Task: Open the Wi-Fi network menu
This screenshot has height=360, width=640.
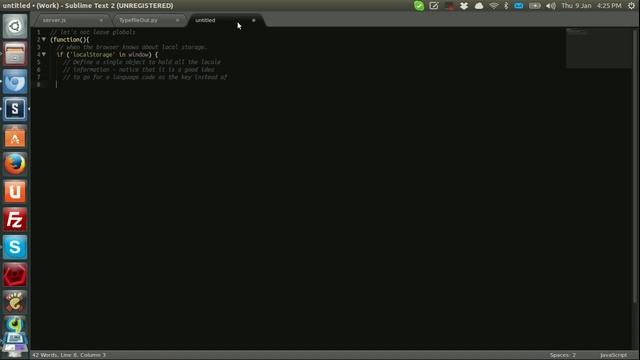Action: (494, 6)
